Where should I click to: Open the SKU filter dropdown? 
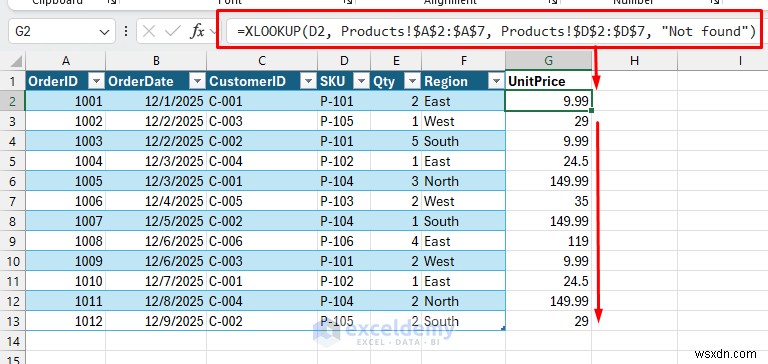(361, 81)
